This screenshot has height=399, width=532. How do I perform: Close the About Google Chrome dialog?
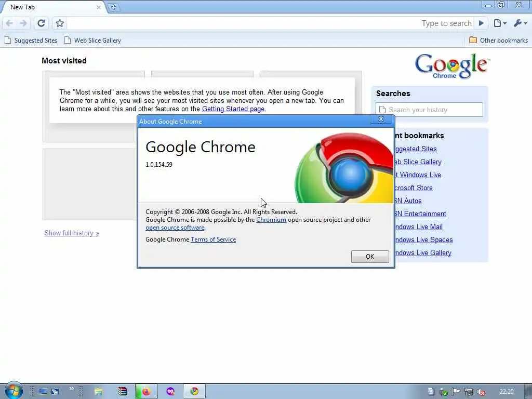tap(381, 119)
